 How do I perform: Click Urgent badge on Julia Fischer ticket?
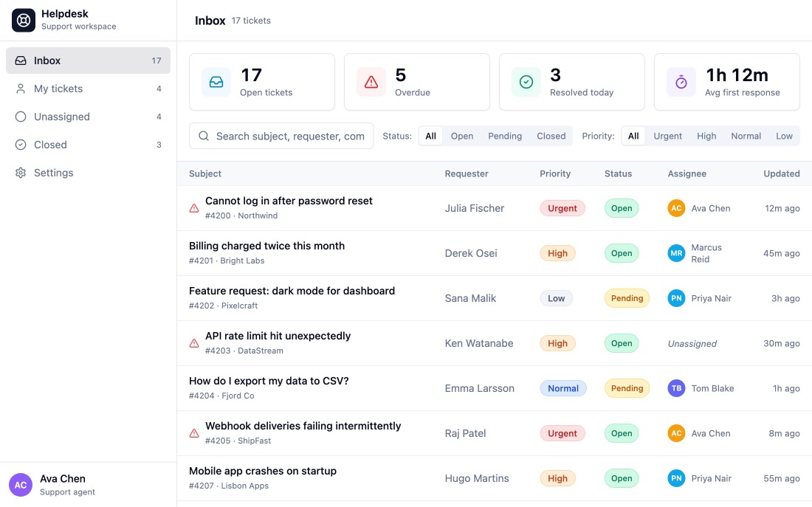(562, 208)
